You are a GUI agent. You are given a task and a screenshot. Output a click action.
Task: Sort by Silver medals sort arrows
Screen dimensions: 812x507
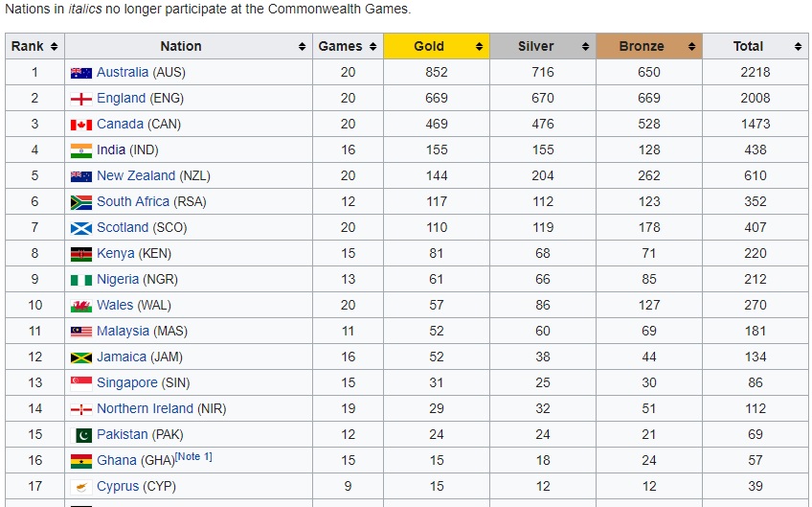pyautogui.click(x=586, y=47)
